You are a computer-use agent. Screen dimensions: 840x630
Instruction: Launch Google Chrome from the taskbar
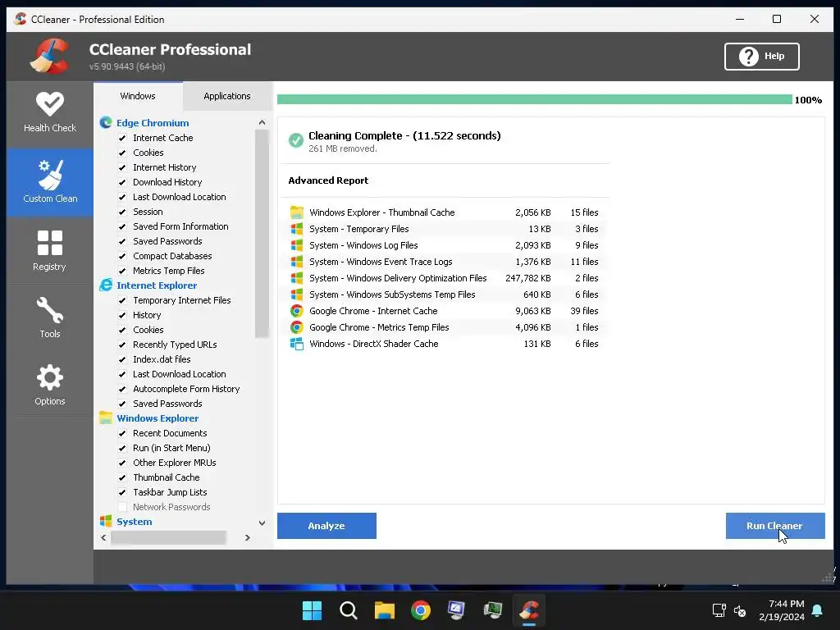[421, 610]
